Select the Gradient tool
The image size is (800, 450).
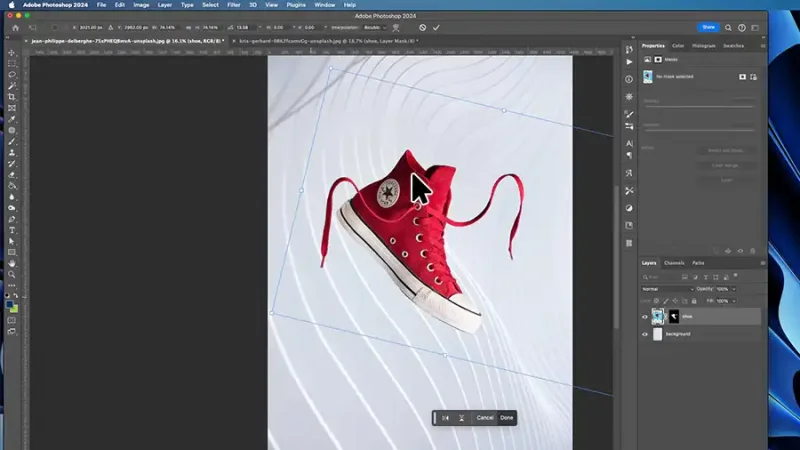(12, 186)
